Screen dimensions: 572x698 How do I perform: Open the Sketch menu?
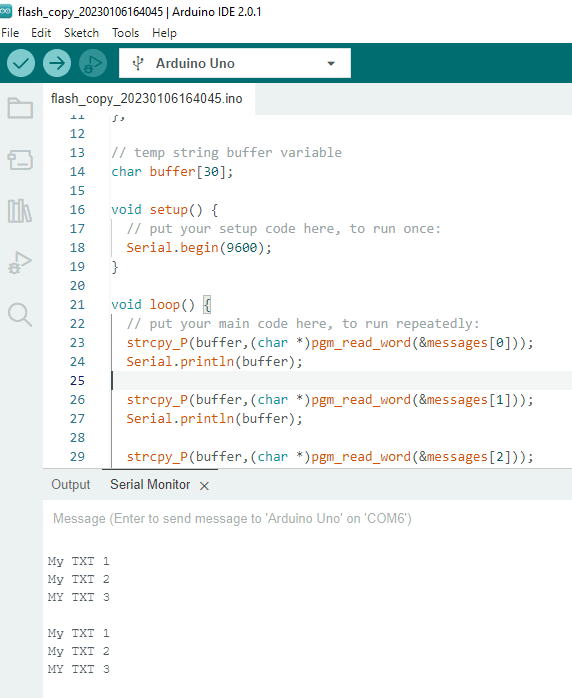81,33
